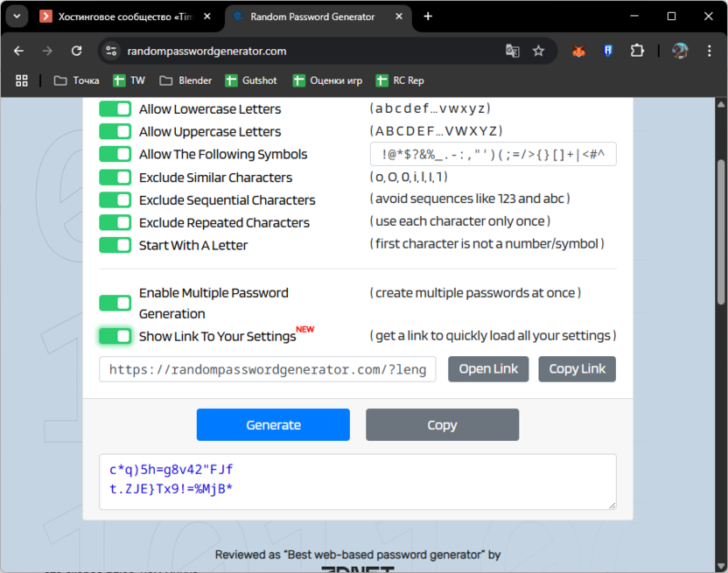This screenshot has width=728, height=573.
Task: Click the 'Reviewed as Best web-based password generator' text
Action: click(x=358, y=555)
